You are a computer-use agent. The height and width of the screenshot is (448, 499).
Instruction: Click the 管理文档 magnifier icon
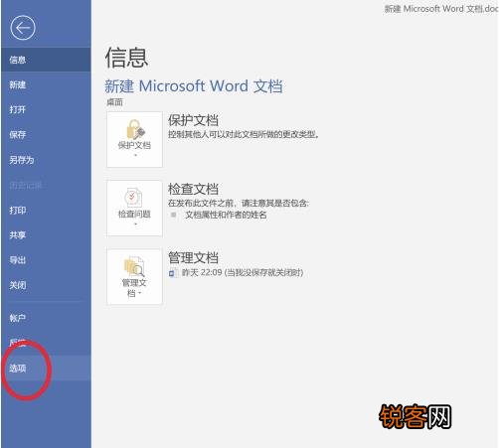click(134, 266)
